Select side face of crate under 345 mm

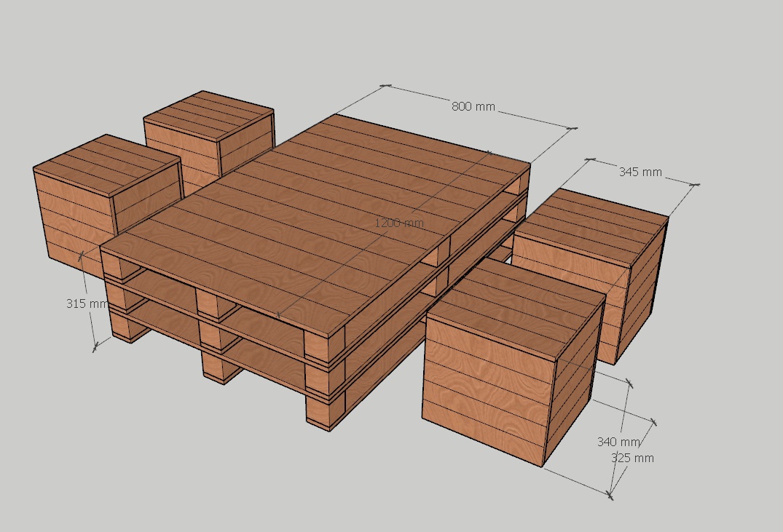(641, 291)
